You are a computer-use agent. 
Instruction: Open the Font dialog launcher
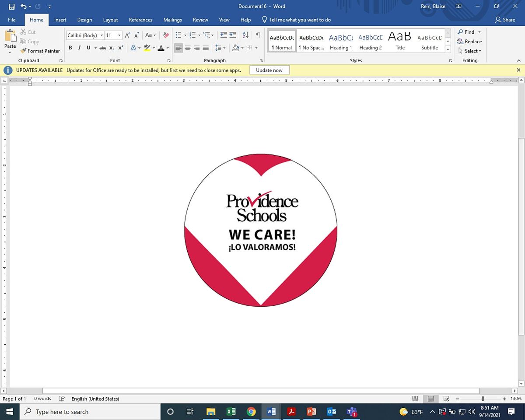[x=170, y=61]
